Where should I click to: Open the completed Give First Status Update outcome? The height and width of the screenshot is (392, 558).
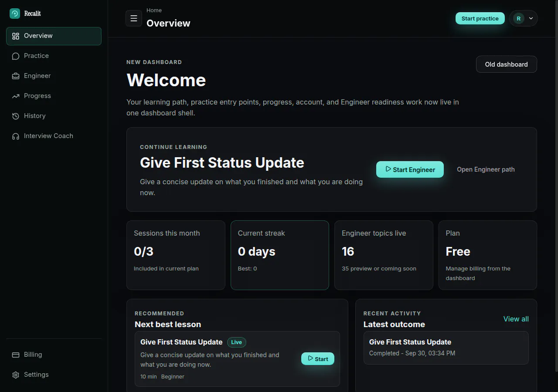pyautogui.click(x=446, y=348)
